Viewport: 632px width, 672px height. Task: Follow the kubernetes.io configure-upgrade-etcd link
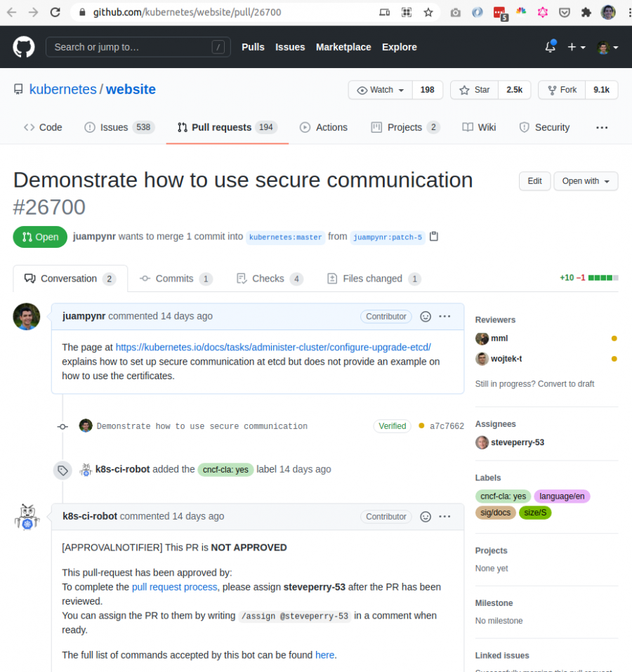[273, 347]
